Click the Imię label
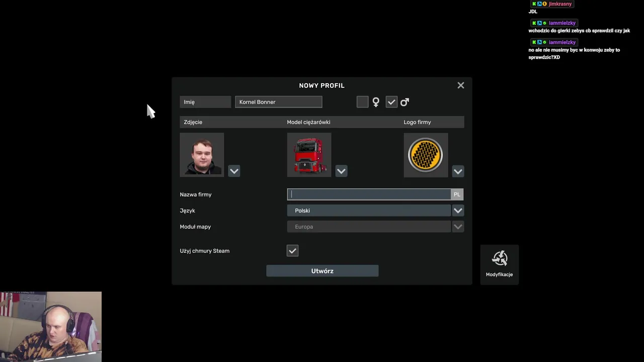This screenshot has width=644, height=362. (x=189, y=102)
